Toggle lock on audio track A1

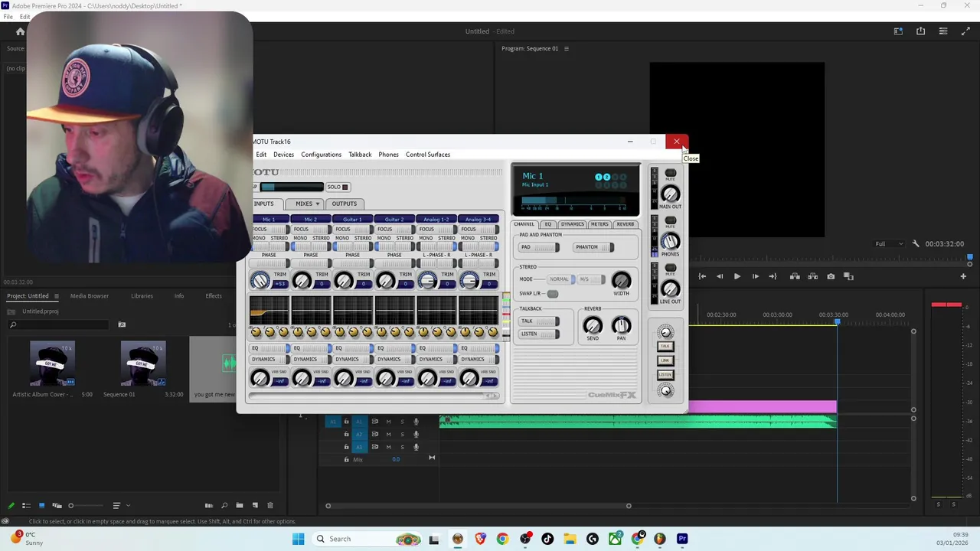346,422
